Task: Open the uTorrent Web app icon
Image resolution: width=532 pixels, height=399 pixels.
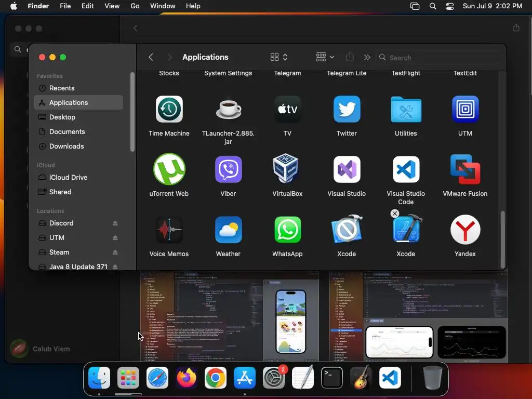Action: pos(169,169)
